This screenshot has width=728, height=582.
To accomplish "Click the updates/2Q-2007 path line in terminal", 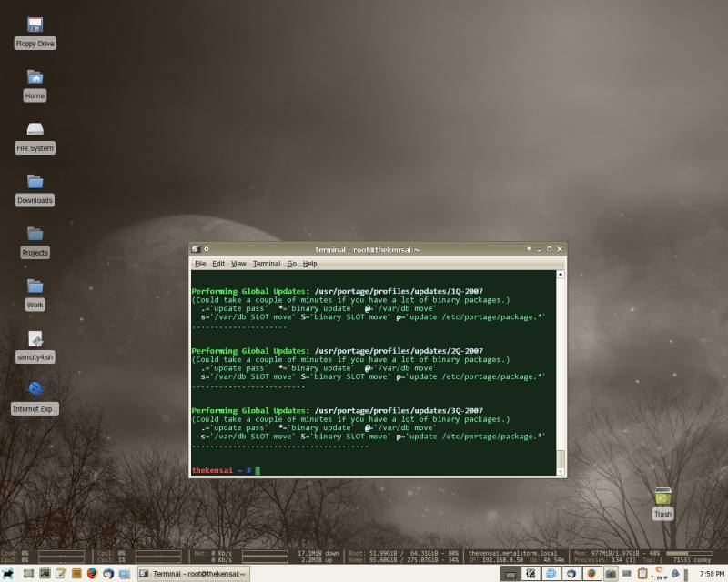I will point(399,351).
